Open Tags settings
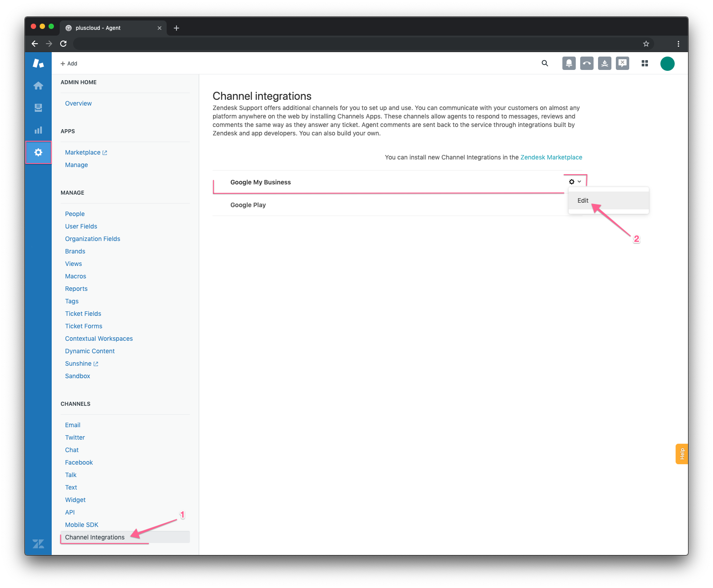 [72, 301]
